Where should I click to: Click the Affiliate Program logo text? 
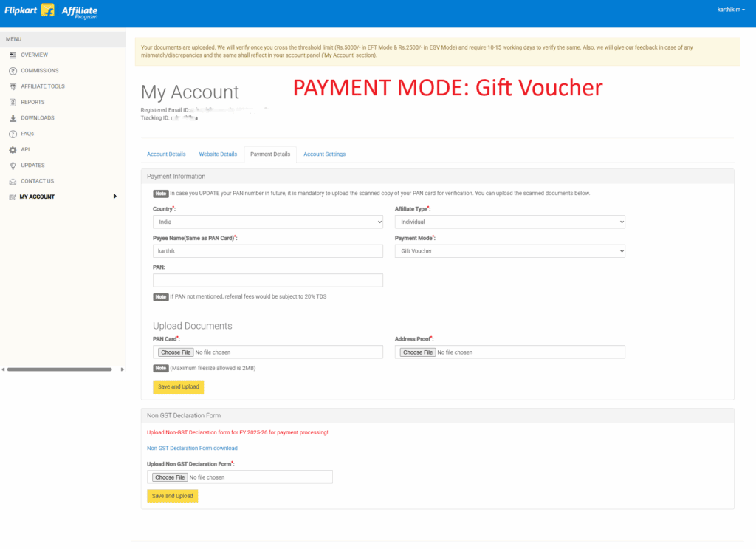pyautogui.click(x=80, y=12)
